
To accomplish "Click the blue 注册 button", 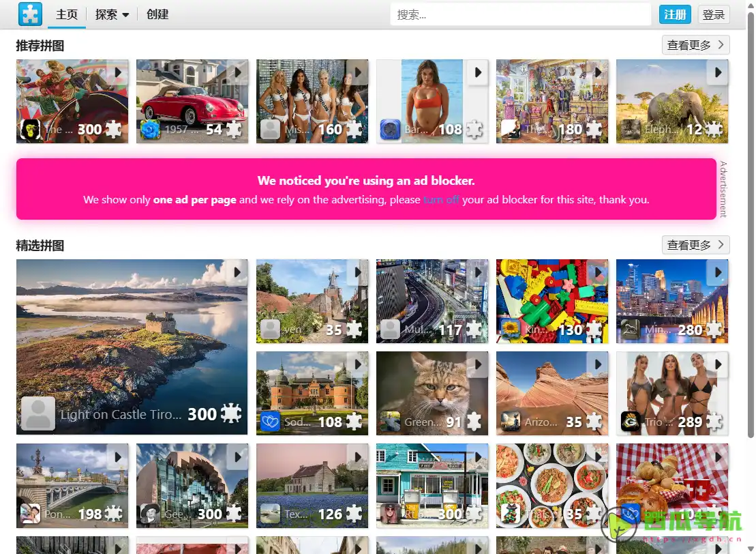I will [675, 14].
